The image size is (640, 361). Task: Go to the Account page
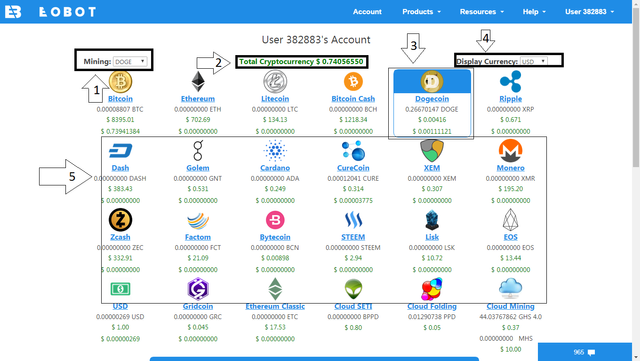(367, 12)
